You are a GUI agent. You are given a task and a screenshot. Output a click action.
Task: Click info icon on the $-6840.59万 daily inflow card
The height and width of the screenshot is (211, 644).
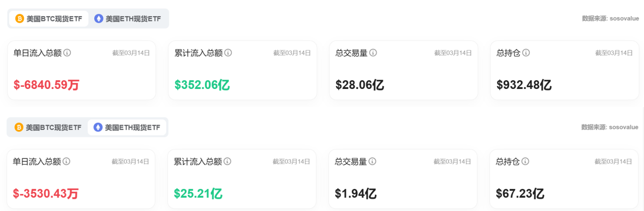(x=67, y=53)
